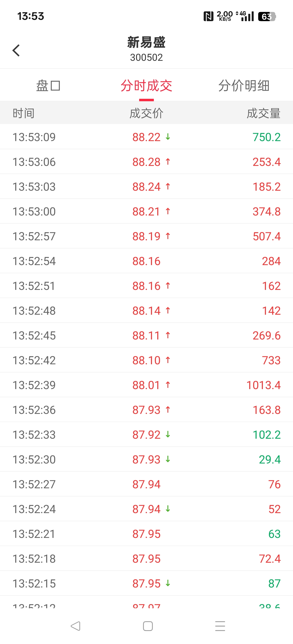
Task: Tap the 4G signal strength icon
Action: coord(245,16)
